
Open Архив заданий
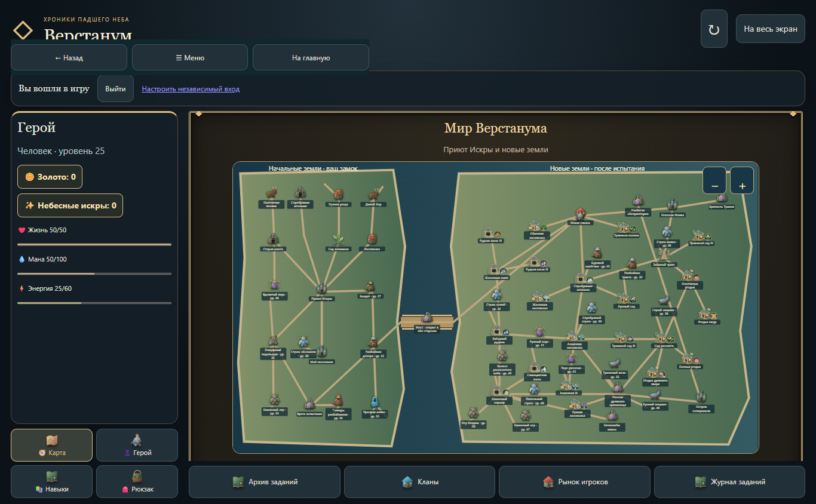click(x=265, y=482)
